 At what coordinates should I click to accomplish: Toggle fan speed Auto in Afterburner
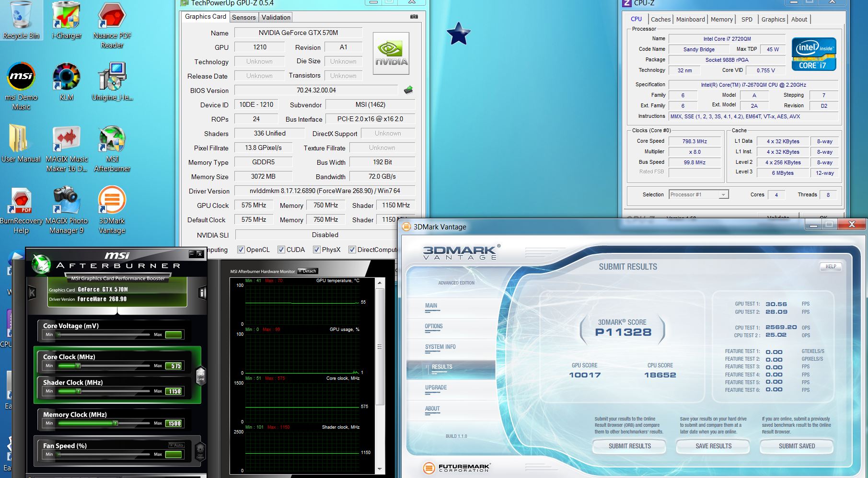click(176, 445)
